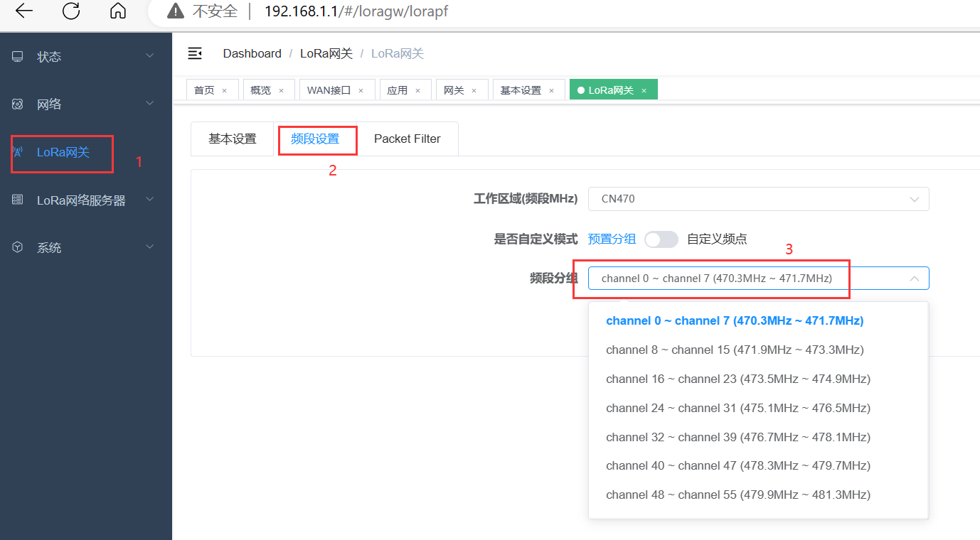This screenshot has width=980, height=540.
Task: Click the LoRa网关 antenna icon in sidebar
Action: click(18, 152)
